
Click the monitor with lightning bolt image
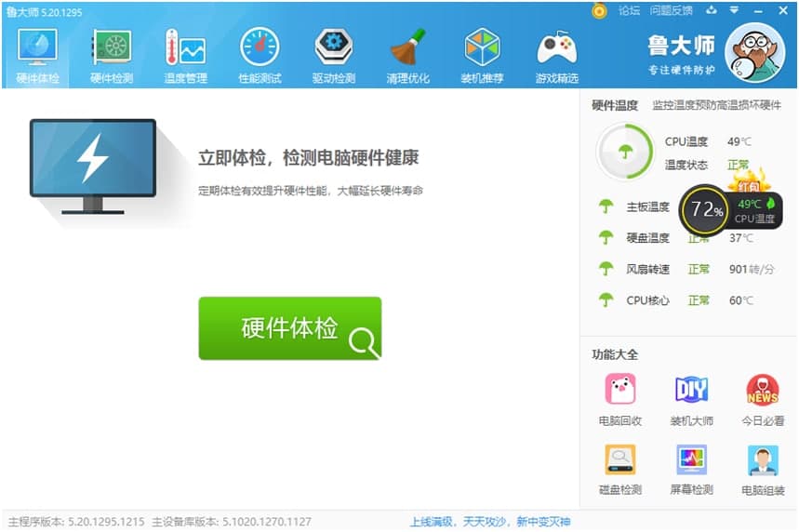93,166
